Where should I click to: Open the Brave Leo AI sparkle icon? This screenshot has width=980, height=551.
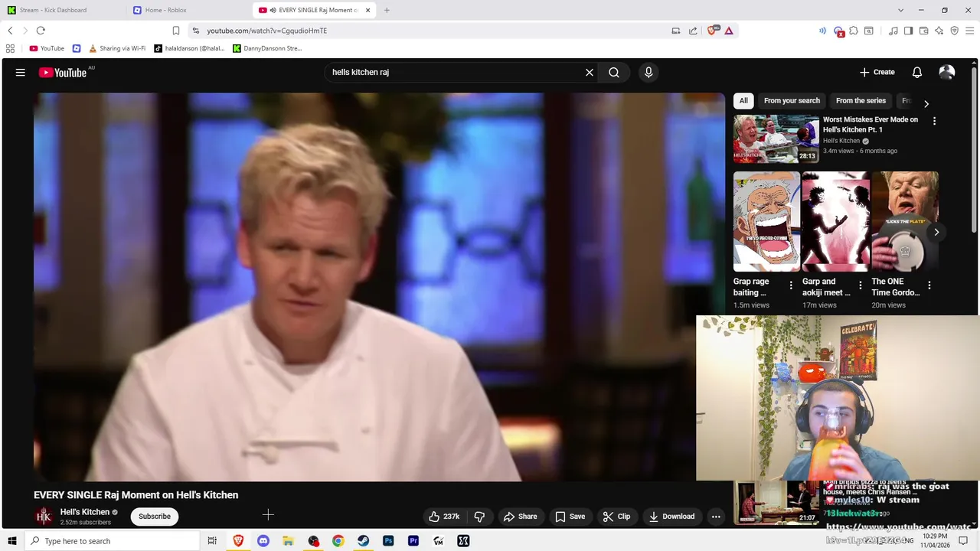tap(939, 31)
